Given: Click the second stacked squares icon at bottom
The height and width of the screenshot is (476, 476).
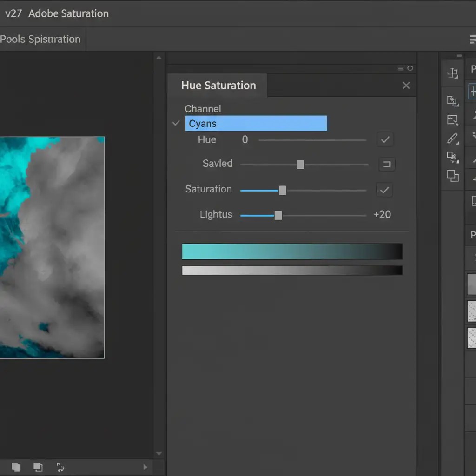Looking at the screenshot, I should click(x=38, y=467).
